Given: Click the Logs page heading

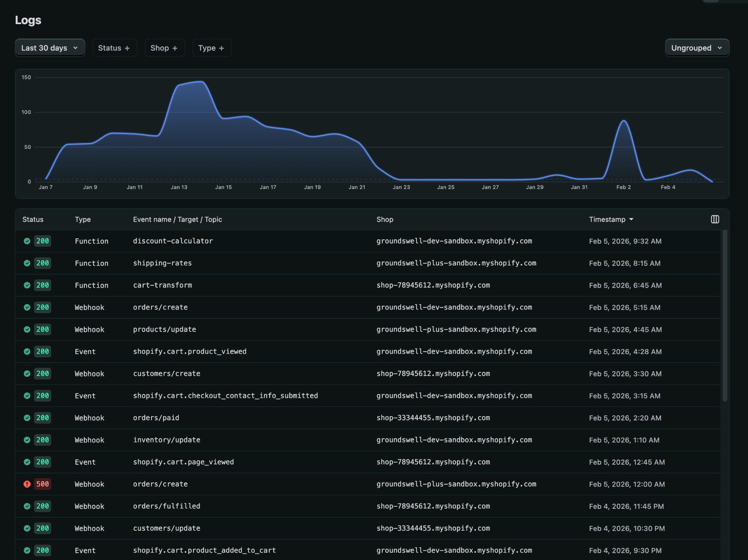Looking at the screenshot, I should 28,20.
